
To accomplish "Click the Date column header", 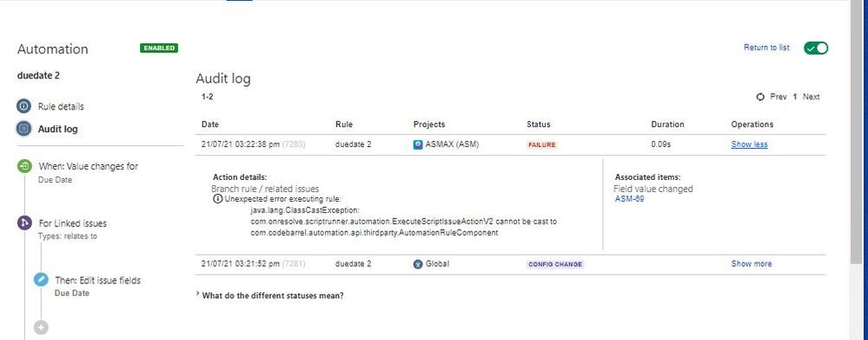I will 209,124.
